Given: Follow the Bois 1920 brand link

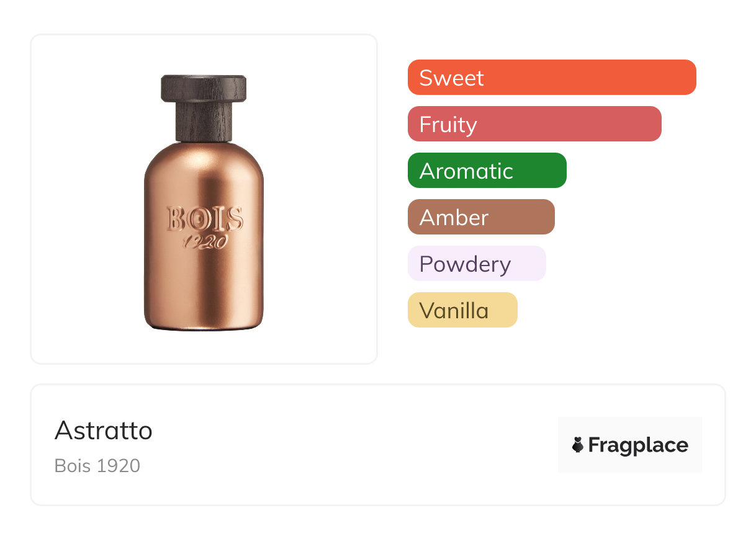Looking at the screenshot, I should (x=97, y=465).
